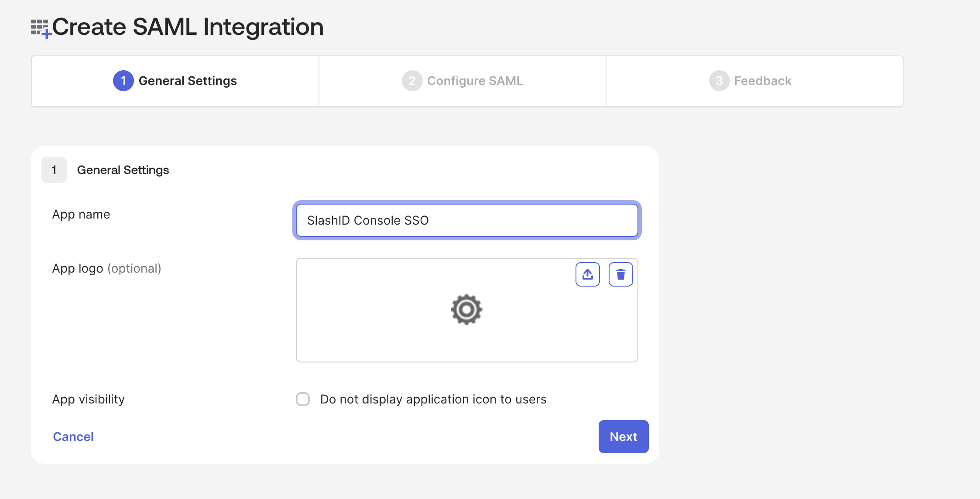Click the gray circle 2 step indicator

point(411,81)
